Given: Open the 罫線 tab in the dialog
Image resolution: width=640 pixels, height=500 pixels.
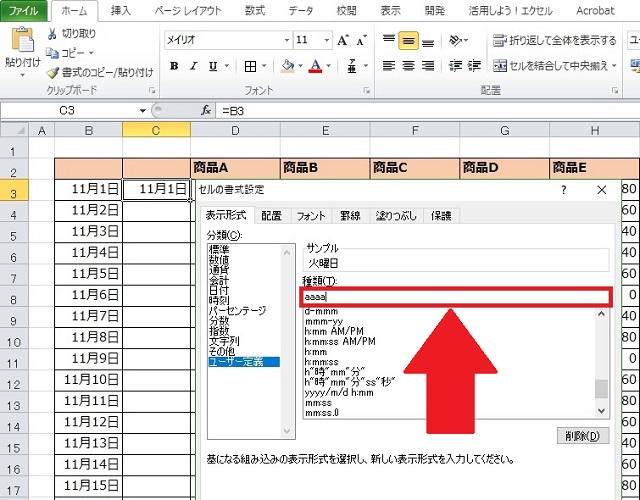Looking at the screenshot, I should pos(350,216).
